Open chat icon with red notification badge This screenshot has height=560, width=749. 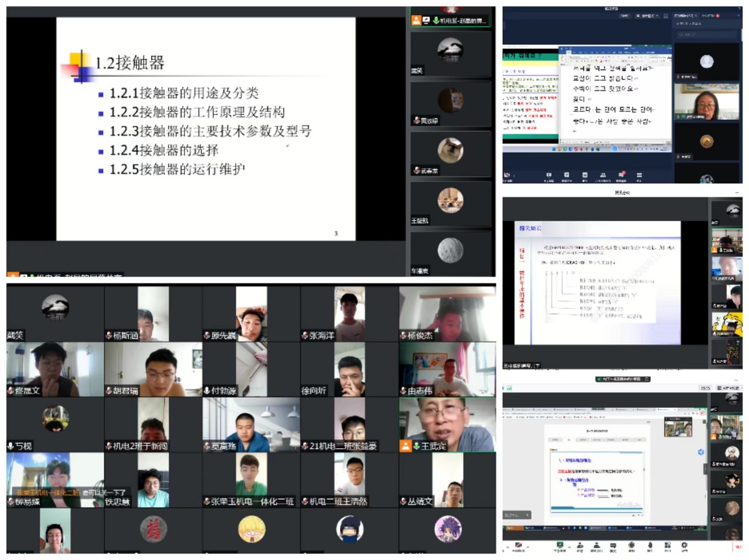[621, 175]
